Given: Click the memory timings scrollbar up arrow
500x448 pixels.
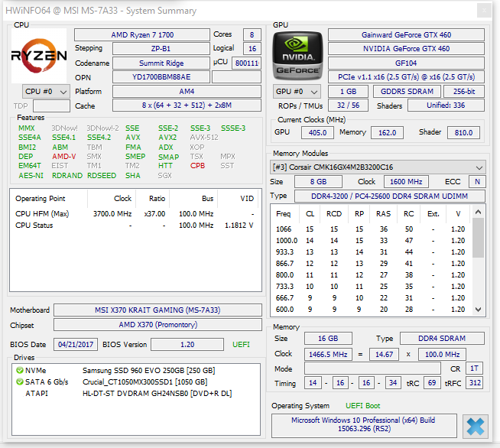Looking at the screenshot, I should tap(478, 212).
